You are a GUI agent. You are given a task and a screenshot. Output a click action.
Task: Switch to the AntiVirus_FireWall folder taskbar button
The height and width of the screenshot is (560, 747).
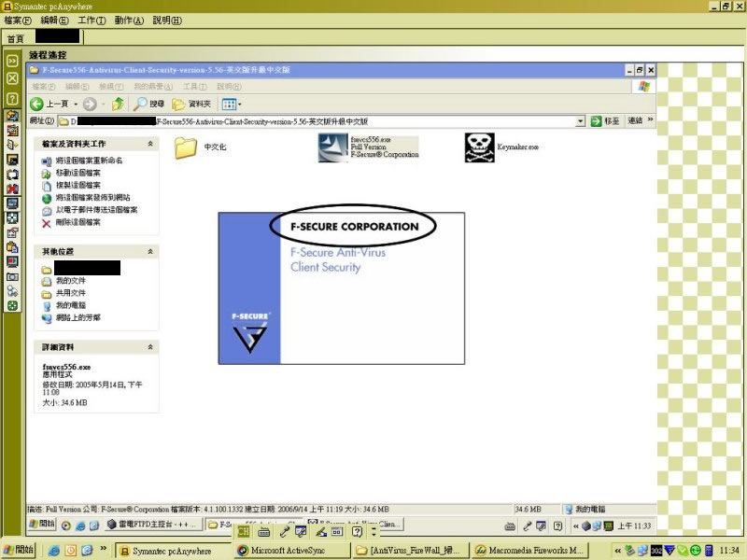point(411,551)
